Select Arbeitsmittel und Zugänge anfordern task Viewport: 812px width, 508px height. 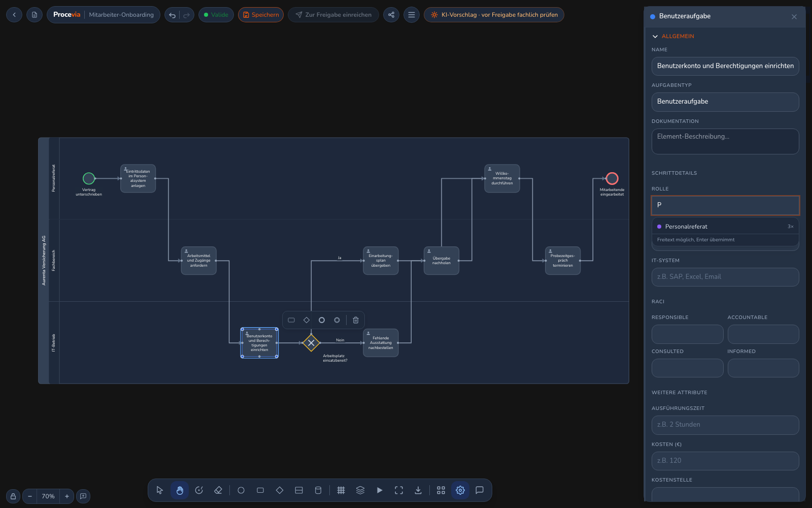(198, 261)
